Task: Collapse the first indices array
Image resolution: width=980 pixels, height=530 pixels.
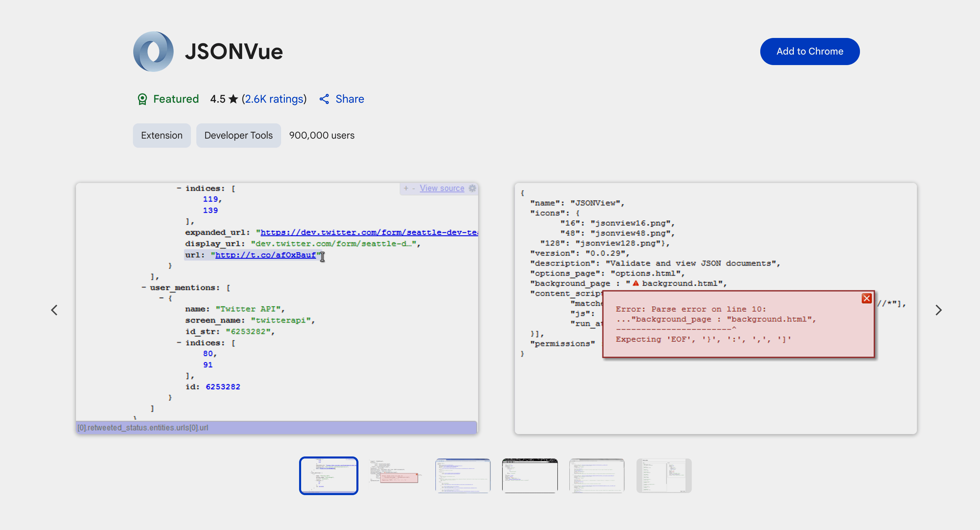Action: 179,188
